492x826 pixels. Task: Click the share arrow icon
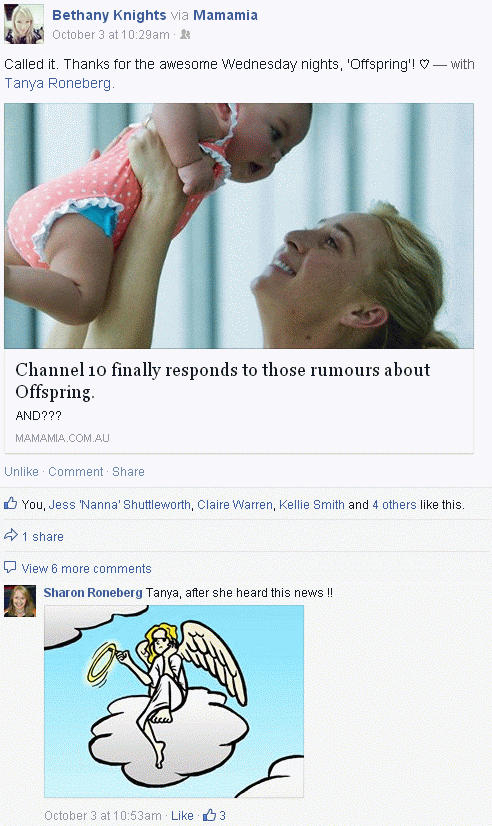(11, 536)
